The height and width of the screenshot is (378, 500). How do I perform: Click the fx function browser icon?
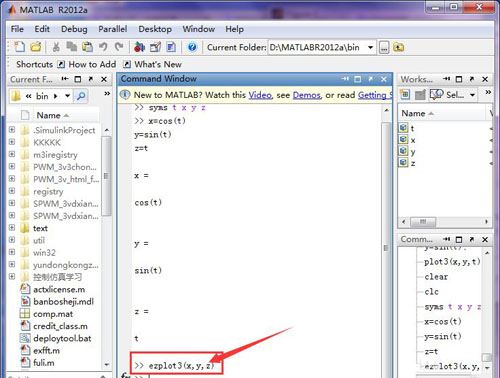(126, 375)
